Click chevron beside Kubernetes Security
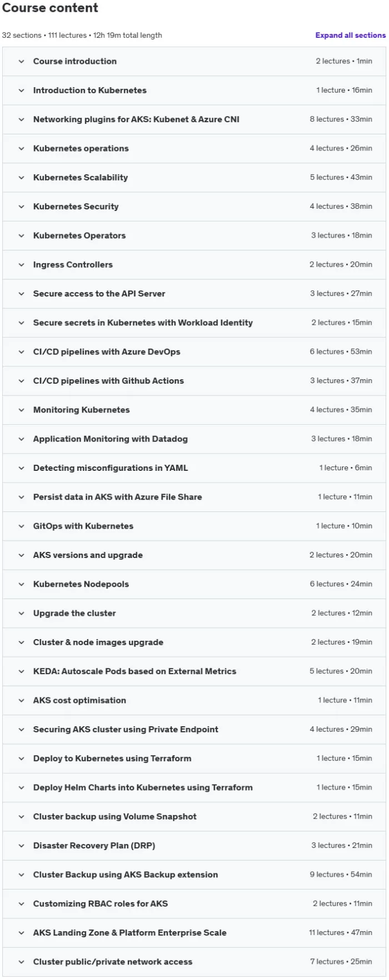The width and height of the screenshot is (389, 980). click(21, 207)
